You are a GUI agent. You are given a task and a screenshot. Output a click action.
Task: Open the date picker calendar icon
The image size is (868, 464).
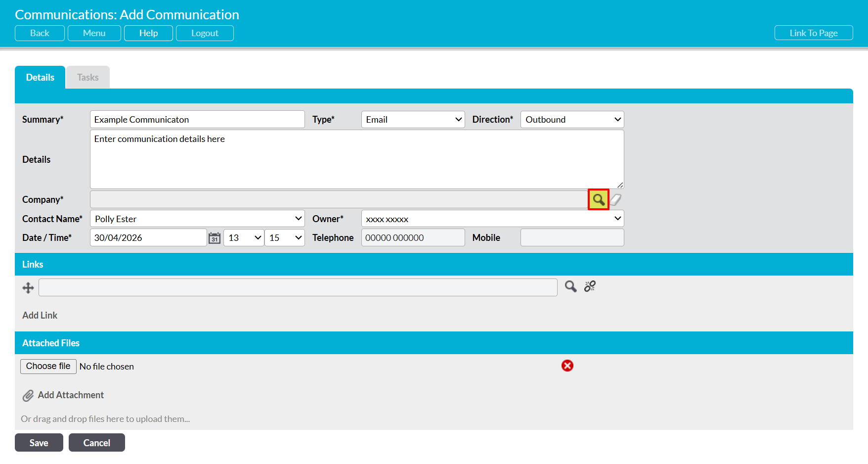(x=214, y=238)
